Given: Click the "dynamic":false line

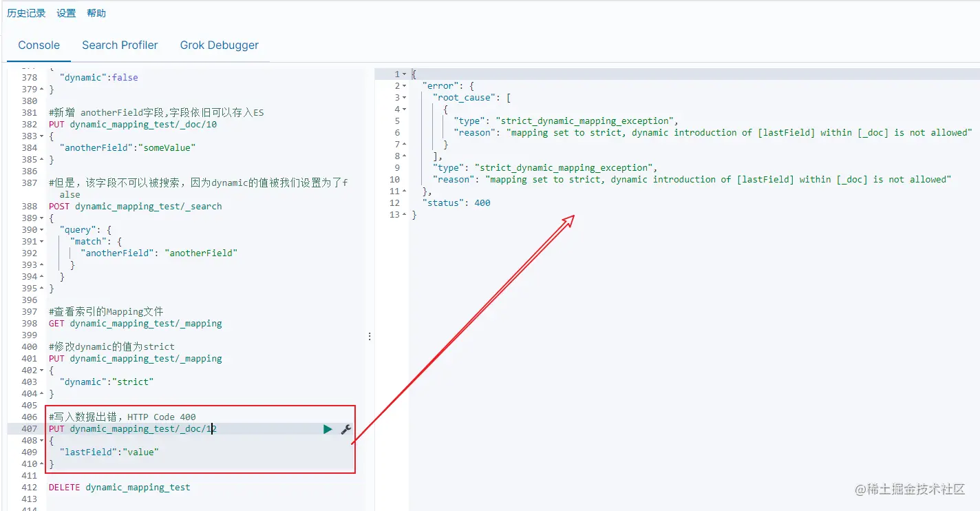Looking at the screenshot, I should click(x=99, y=78).
